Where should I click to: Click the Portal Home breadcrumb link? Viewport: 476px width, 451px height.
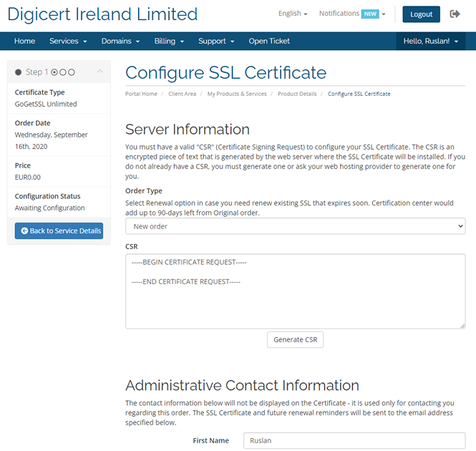141,94
